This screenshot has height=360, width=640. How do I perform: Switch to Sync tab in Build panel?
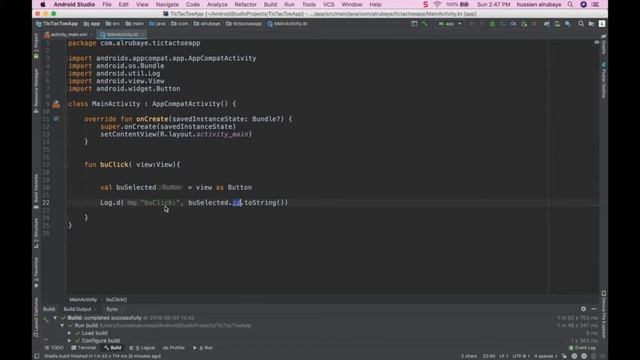pos(111,309)
